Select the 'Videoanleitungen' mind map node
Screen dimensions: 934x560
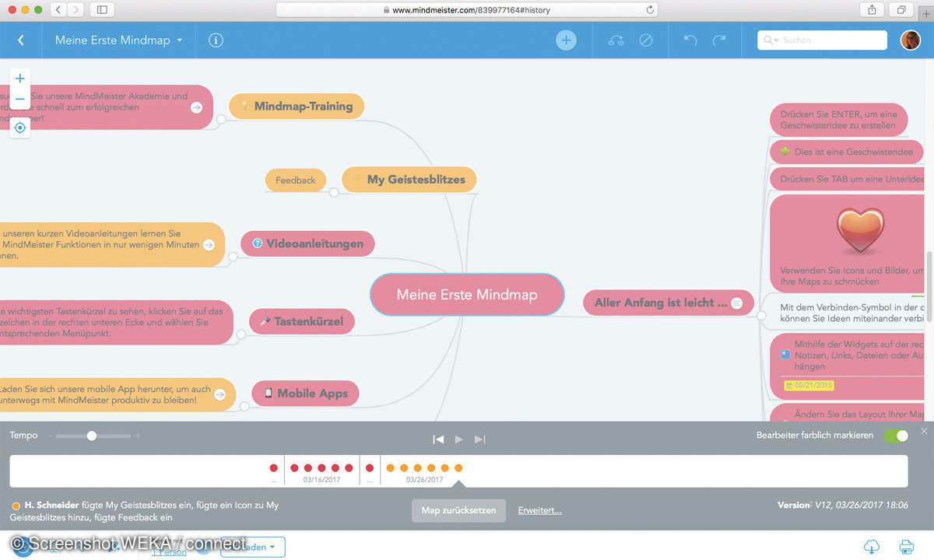[x=307, y=243]
